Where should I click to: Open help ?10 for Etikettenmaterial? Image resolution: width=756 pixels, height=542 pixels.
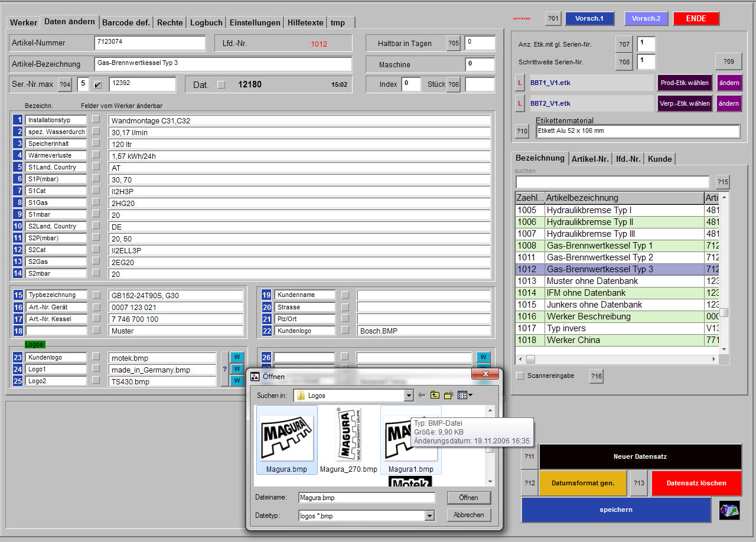(x=522, y=130)
